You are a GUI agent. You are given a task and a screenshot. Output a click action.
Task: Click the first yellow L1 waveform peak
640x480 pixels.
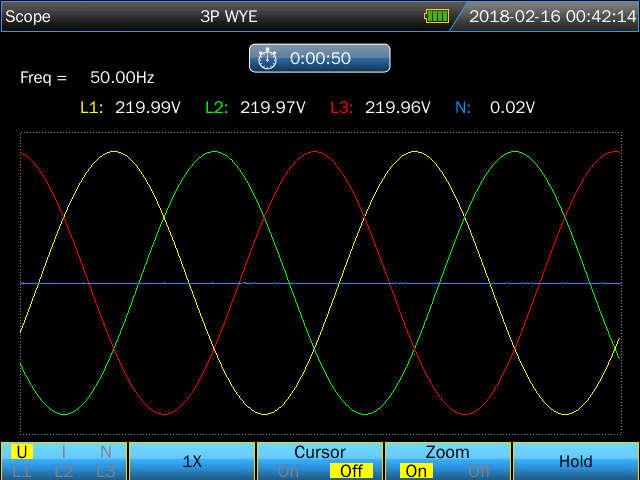pyautogui.click(x=114, y=152)
